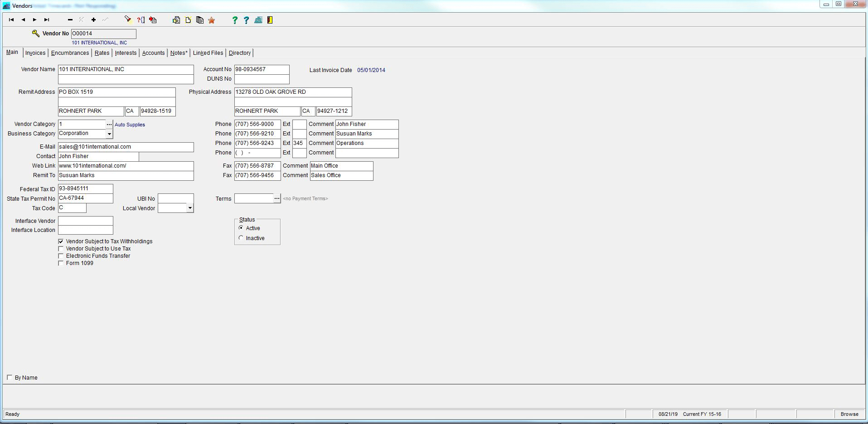Viewport: 868px width, 424px height.
Task: Click the Federal Tax ID field
Action: (x=86, y=188)
